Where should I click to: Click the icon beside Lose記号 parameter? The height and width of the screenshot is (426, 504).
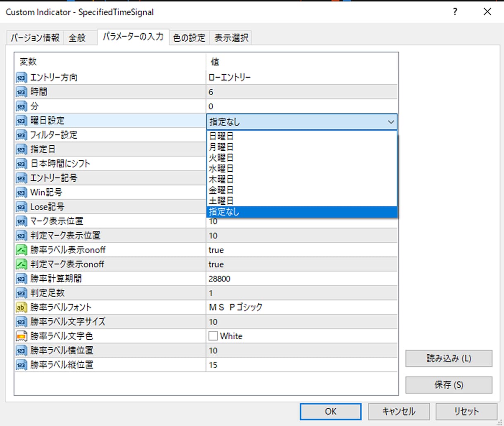(21, 207)
